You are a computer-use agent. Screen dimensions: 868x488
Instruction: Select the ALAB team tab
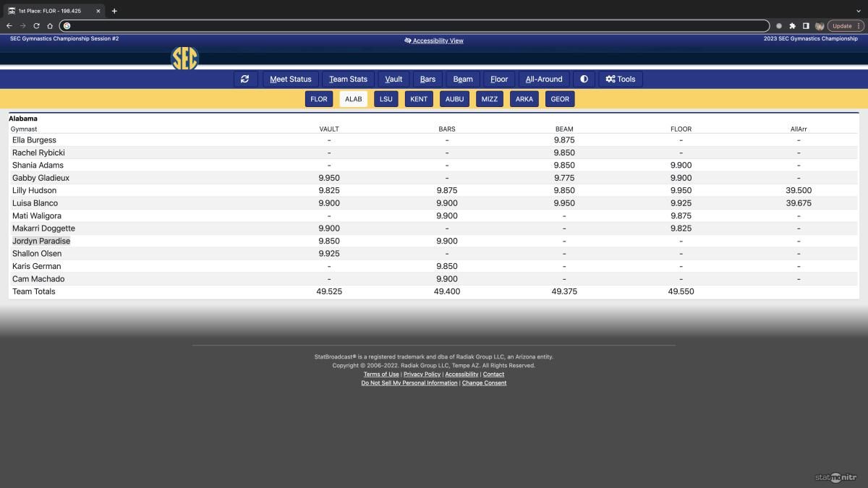coord(353,99)
